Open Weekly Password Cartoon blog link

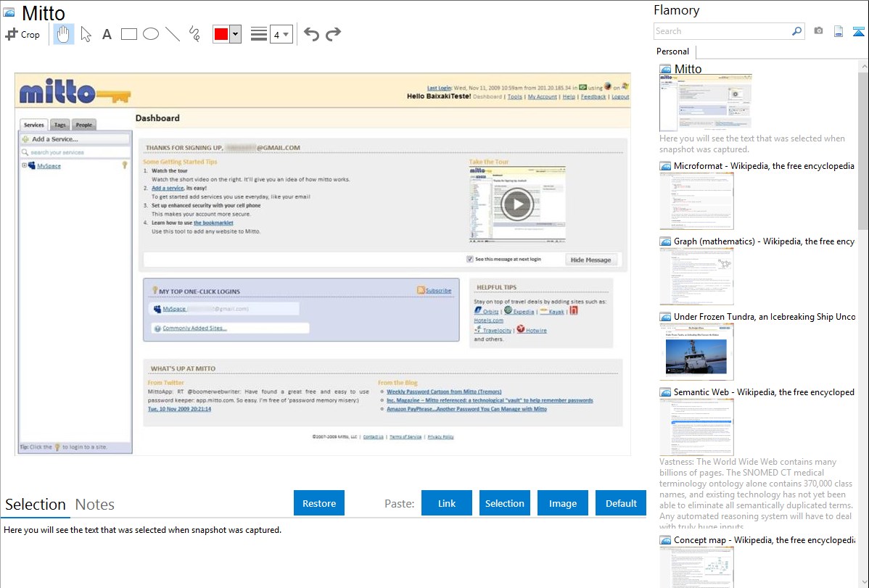pos(444,392)
